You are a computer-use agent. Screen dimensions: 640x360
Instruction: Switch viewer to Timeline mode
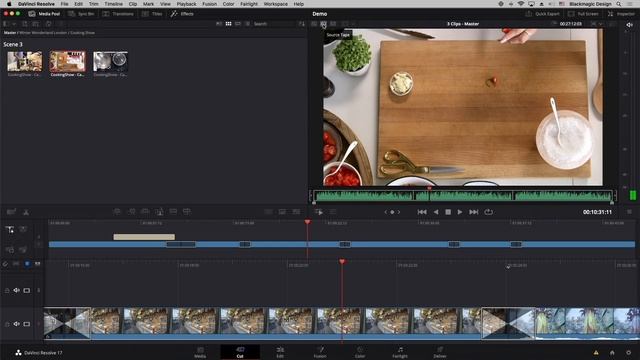[x=333, y=24]
